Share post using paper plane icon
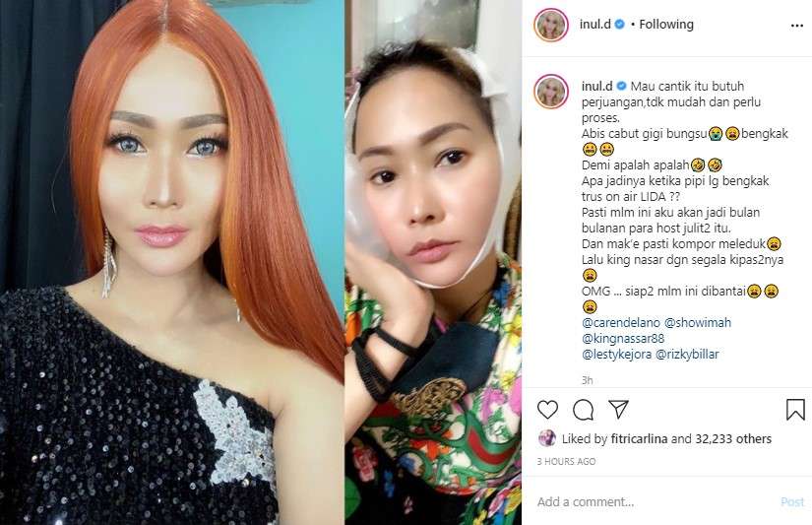812x525 pixels. tap(619, 409)
